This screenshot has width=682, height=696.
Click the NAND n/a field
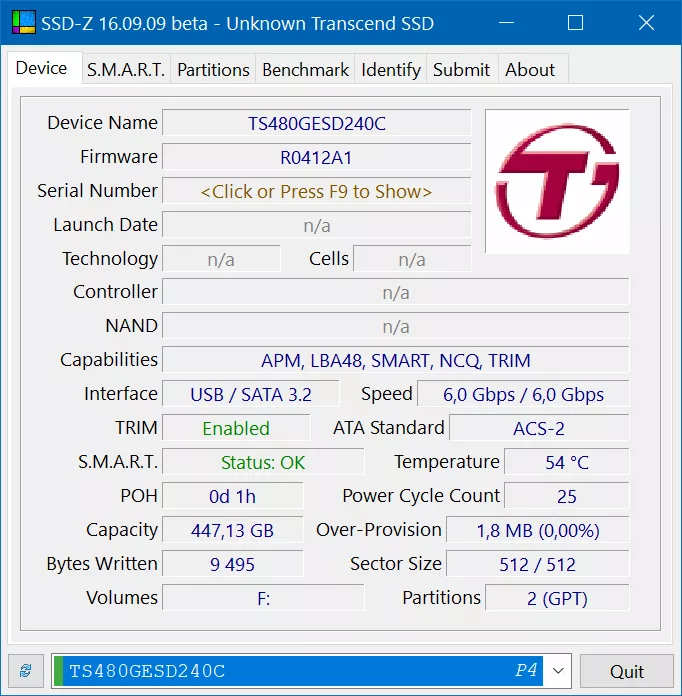tap(396, 326)
